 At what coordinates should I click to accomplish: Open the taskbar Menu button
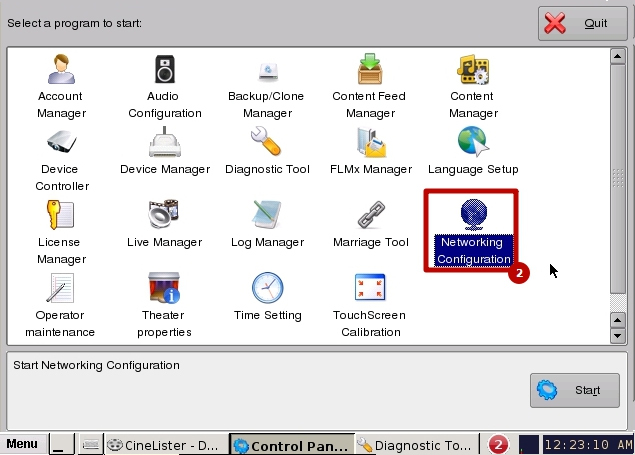click(x=22, y=444)
